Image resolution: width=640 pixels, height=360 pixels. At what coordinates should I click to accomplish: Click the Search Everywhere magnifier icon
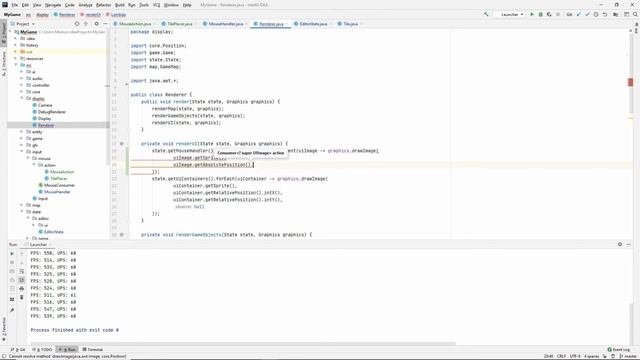click(635, 14)
